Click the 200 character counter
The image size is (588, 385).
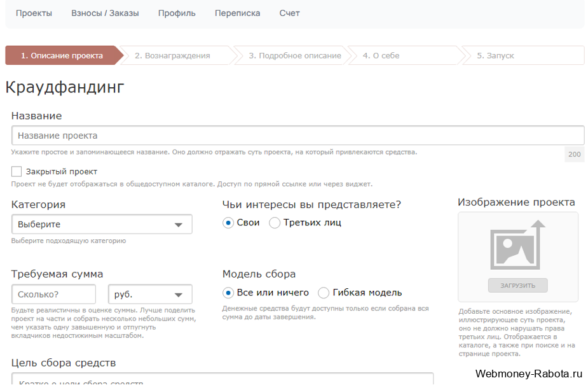tap(574, 154)
